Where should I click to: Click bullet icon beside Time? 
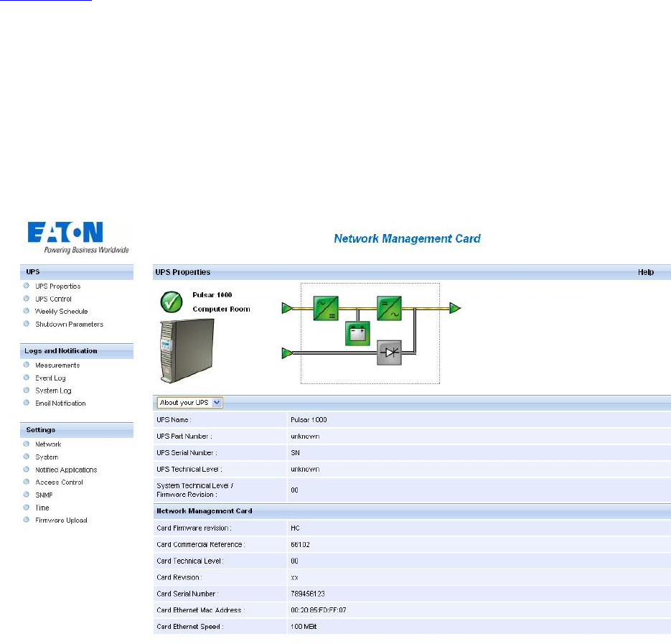tap(26, 508)
